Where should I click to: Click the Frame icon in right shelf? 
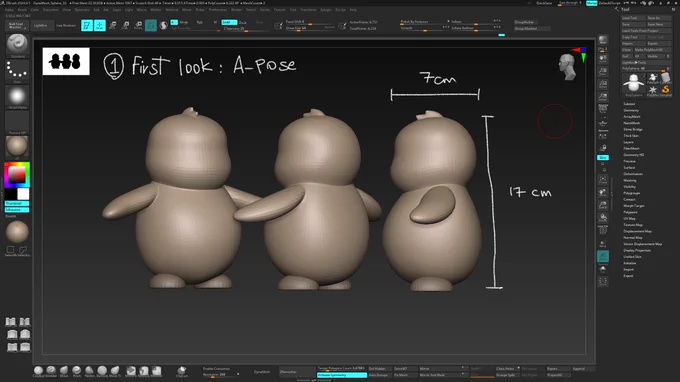pyautogui.click(x=603, y=180)
